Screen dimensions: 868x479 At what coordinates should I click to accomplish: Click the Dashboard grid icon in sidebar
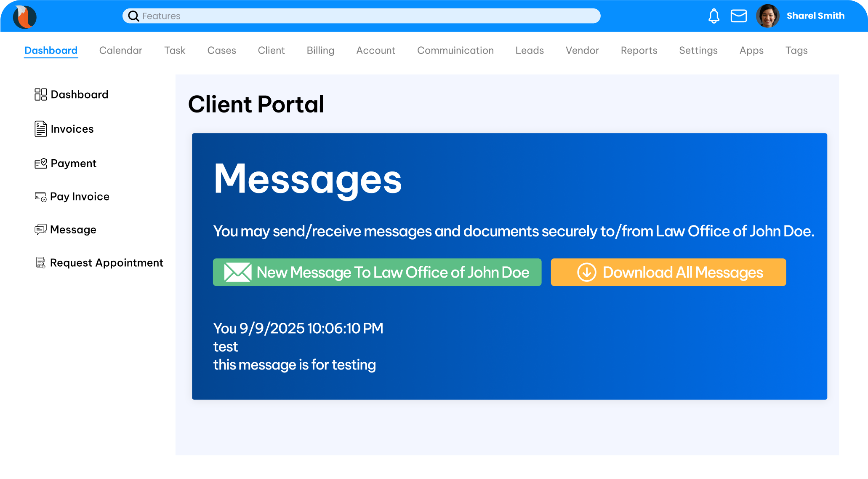[40, 94]
